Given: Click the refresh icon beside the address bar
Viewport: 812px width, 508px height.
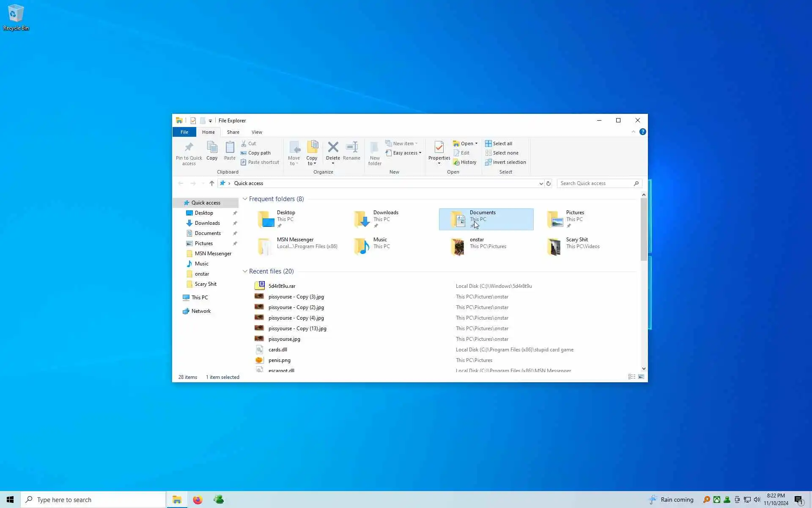Looking at the screenshot, I should tap(549, 183).
